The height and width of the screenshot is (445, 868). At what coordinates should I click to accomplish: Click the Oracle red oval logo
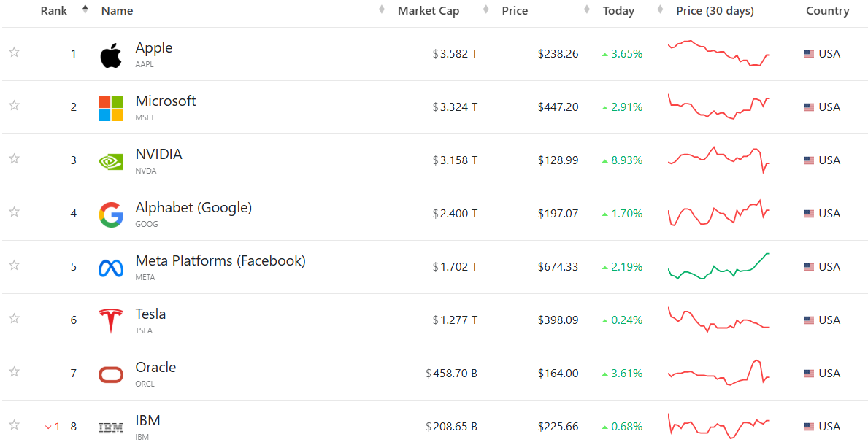tap(111, 374)
